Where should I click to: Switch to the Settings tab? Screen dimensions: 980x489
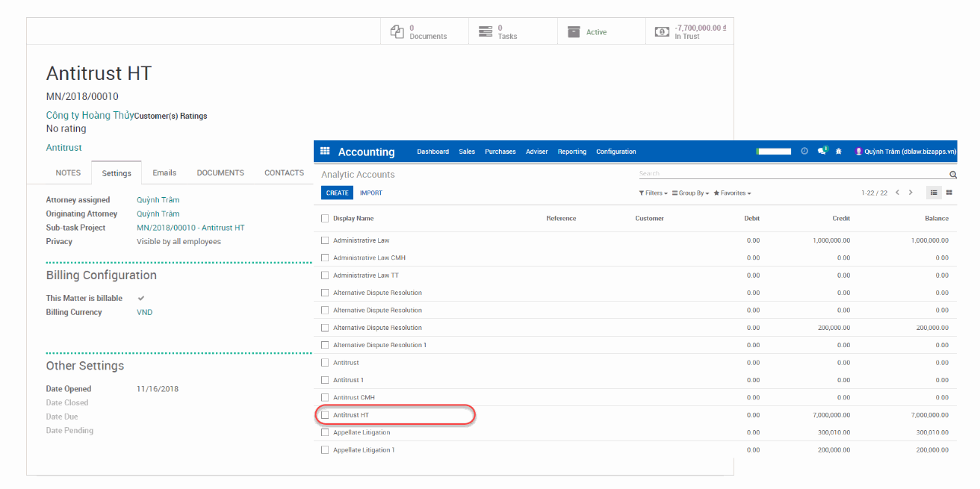(117, 172)
